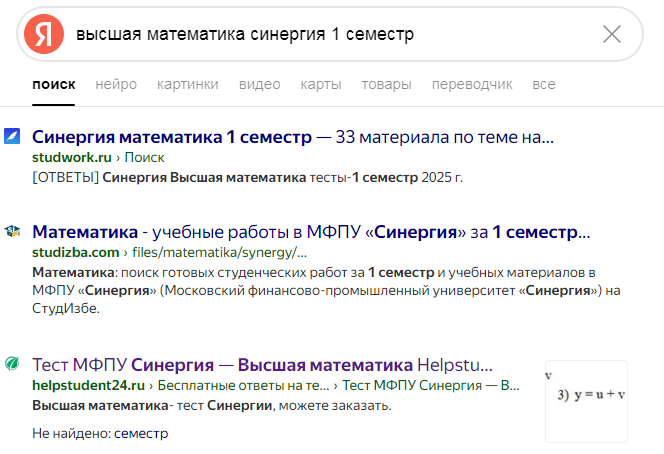Open the Поиск breadcrumb of studwork.ru
The width and height of the screenshot is (664, 454).
tap(144, 158)
